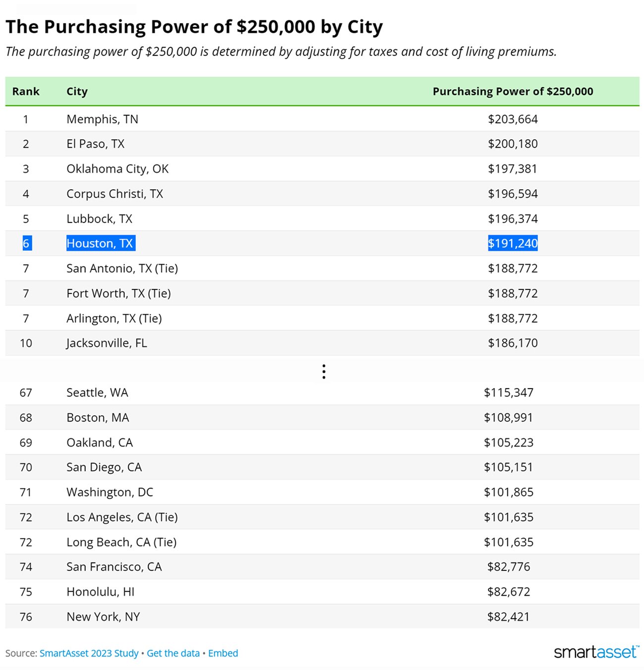Click the Get the data link
Screen dimensions: 644x670
pos(173,653)
